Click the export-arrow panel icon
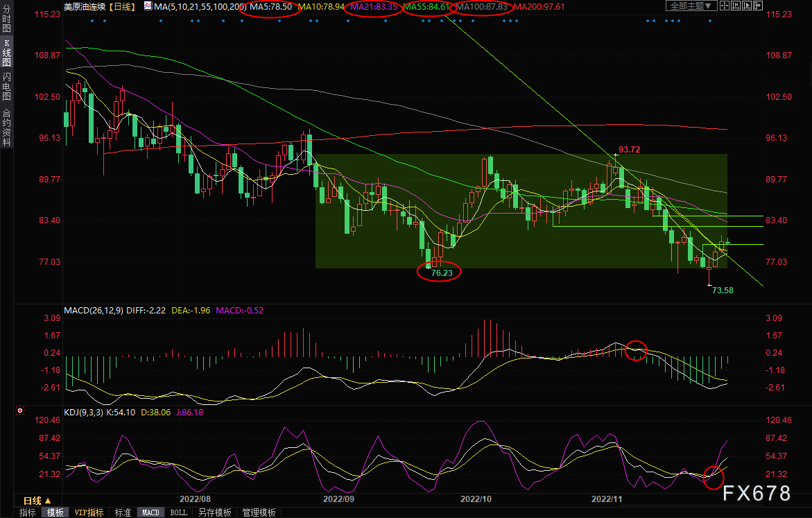 click(x=758, y=6)
